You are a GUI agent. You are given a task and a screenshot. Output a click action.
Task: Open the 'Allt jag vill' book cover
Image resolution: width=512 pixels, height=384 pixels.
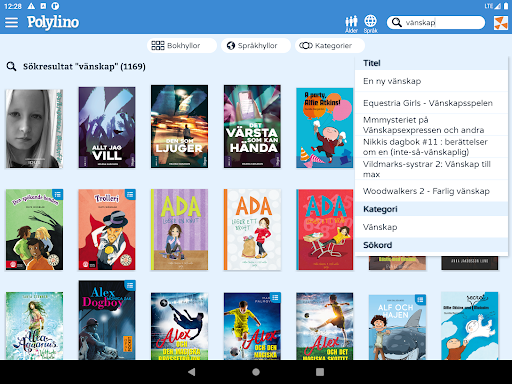click(107, 127)
